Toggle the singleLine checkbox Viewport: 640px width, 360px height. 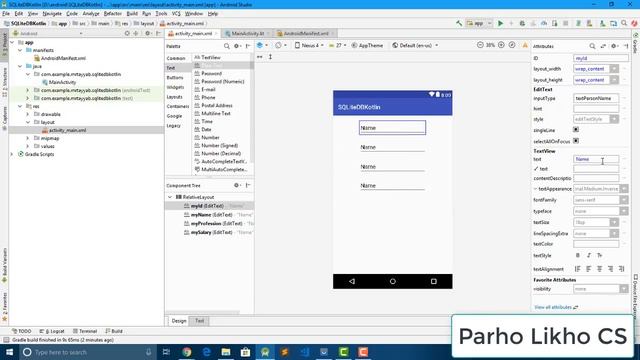tap(576, 129)
